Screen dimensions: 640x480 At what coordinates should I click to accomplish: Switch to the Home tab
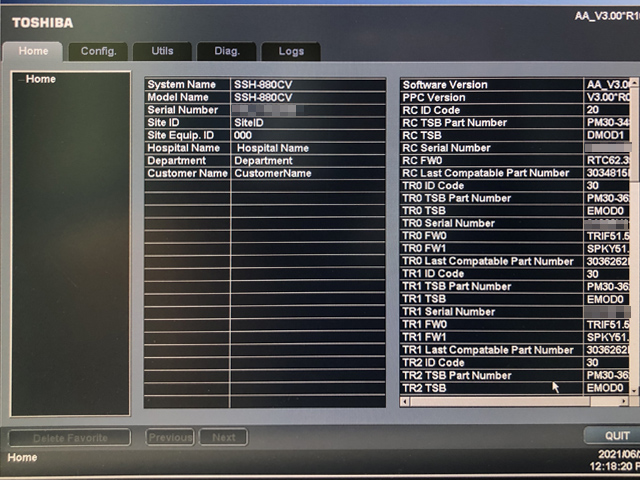coord(33,51)
